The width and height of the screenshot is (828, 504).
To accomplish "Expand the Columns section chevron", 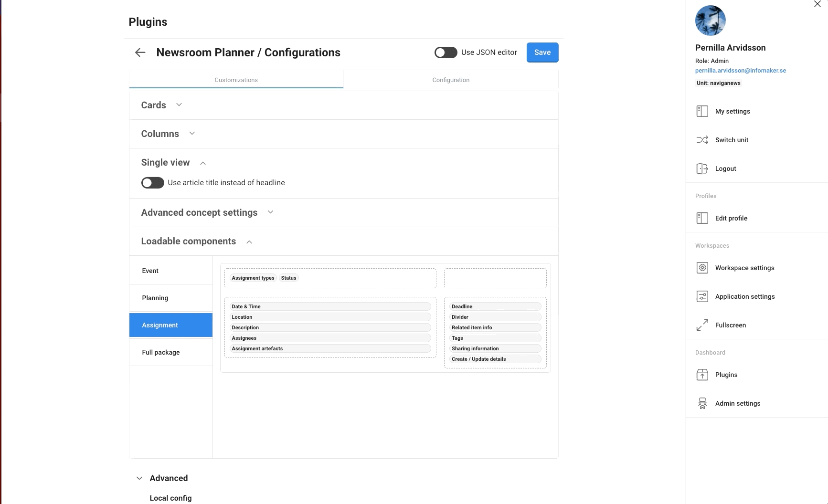I will (x=192, y=134).
